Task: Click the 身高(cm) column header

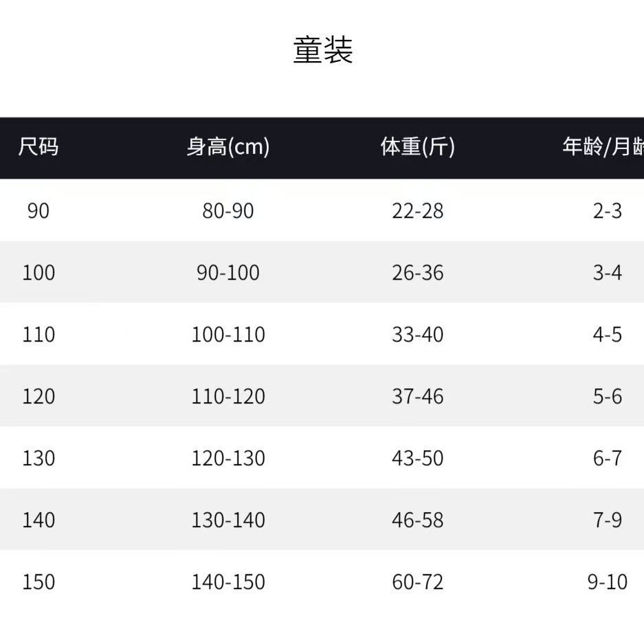Action: tap(228, 147)
